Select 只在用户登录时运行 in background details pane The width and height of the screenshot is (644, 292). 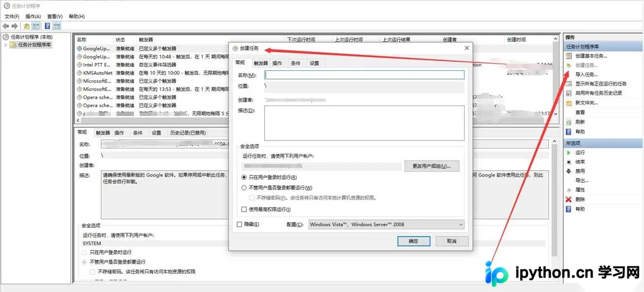[84, 252]
